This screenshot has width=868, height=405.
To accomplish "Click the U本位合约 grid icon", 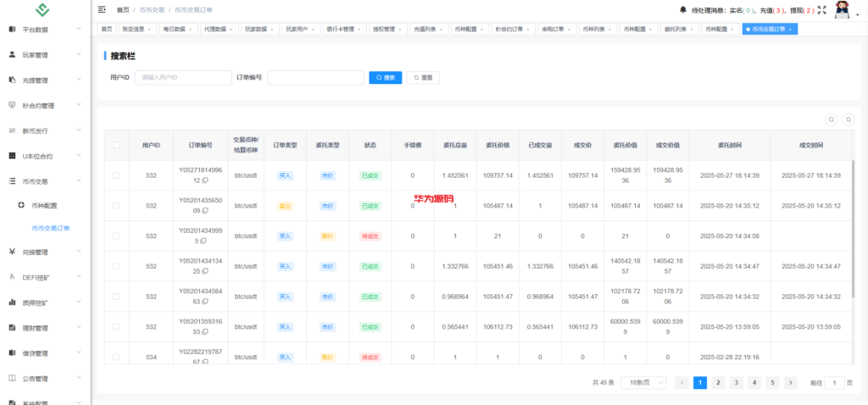I will point(12,156).
